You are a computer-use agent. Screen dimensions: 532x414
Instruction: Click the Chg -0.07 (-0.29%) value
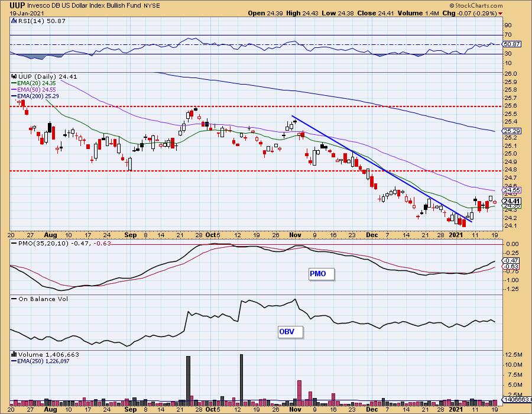470,13
